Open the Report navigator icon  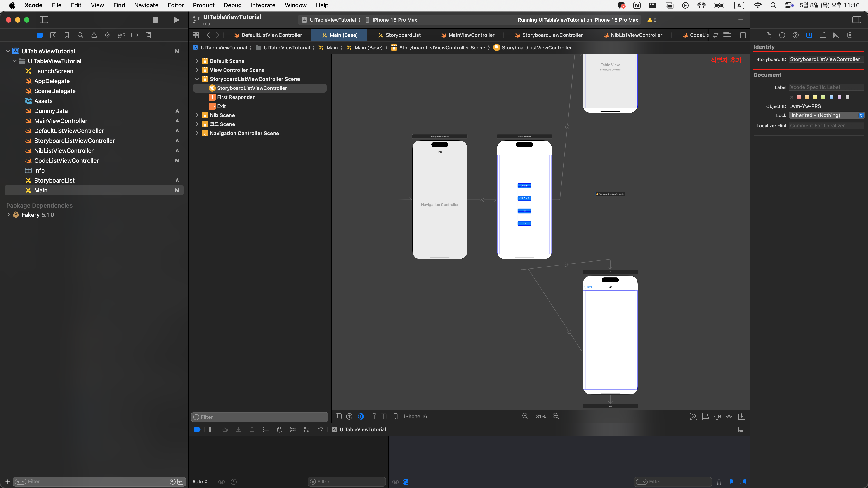[148, 35]
